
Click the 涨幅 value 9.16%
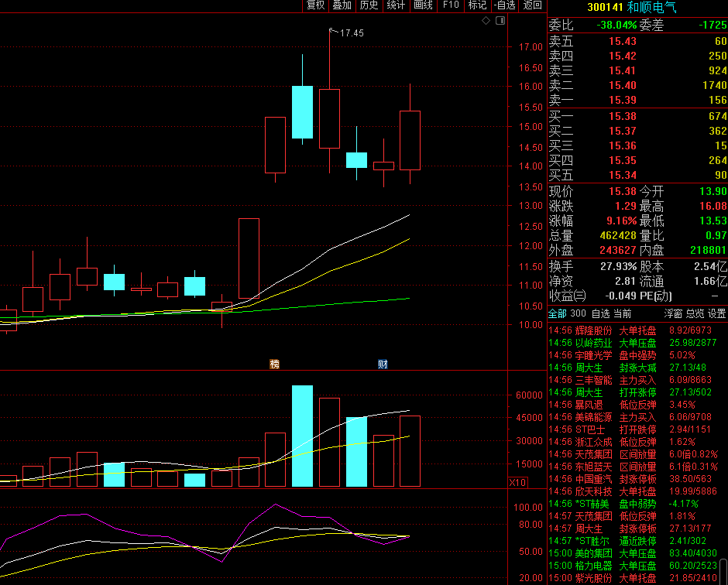click(622, 221)
